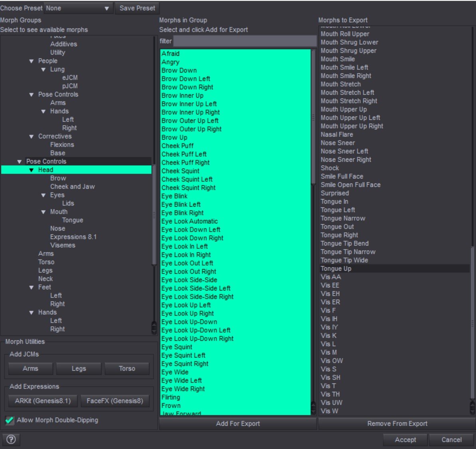Add FaceFX (Genesis8) expressions
The height and width of the screenshot is (449, 476).
[115, 401]
